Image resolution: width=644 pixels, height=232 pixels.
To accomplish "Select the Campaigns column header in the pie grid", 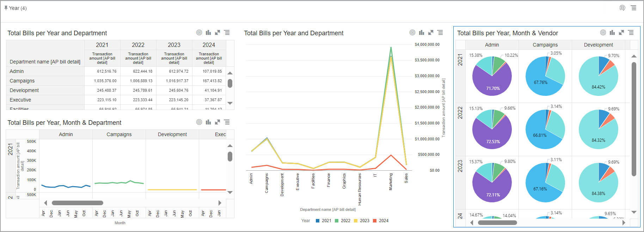I will 545,45.
